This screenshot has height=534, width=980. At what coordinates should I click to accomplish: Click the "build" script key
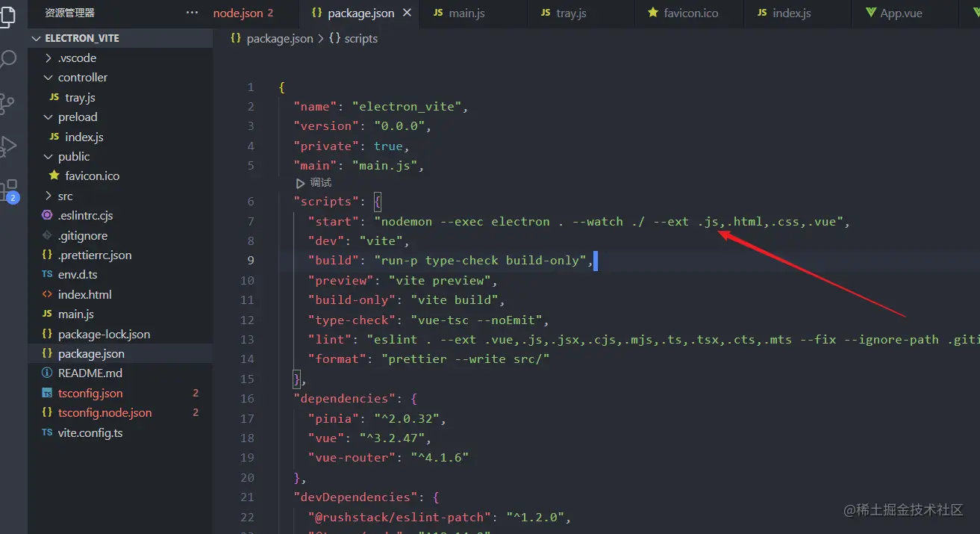click(334, 260)
